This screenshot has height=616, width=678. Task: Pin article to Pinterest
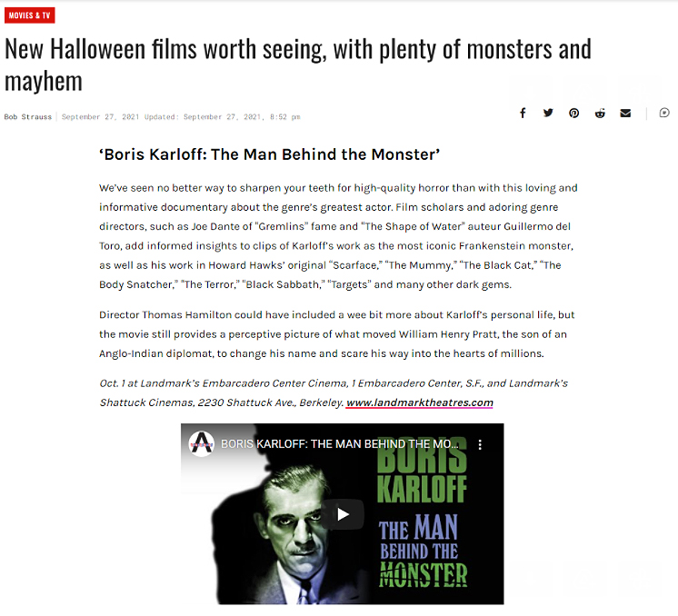pyautogui.click(x=573, y=114)
